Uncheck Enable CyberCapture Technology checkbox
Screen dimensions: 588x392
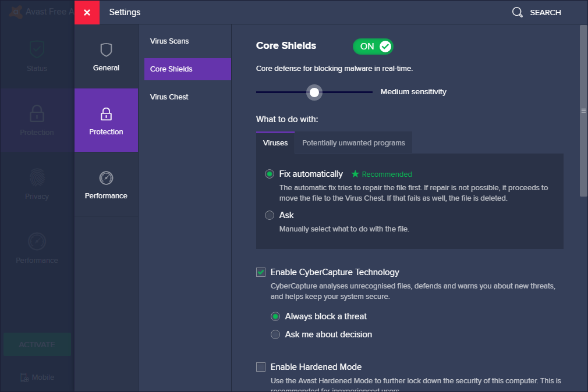point(261,272)
